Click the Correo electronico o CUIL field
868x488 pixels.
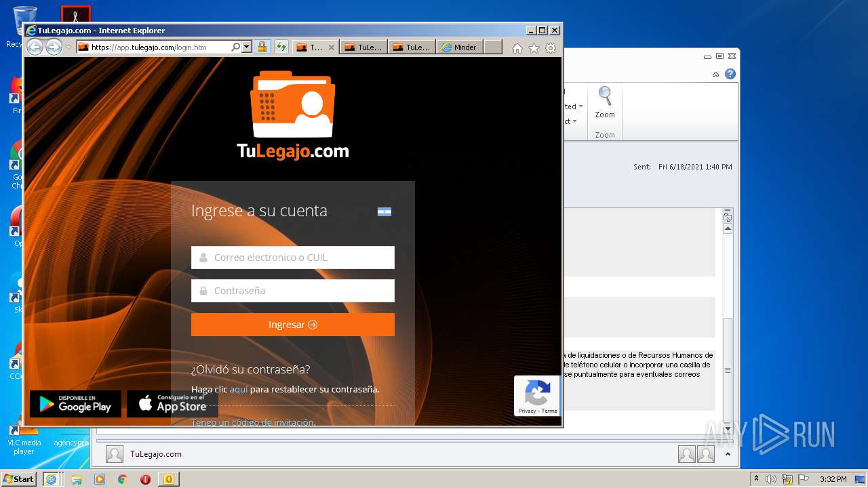click(x=293, y=258)
